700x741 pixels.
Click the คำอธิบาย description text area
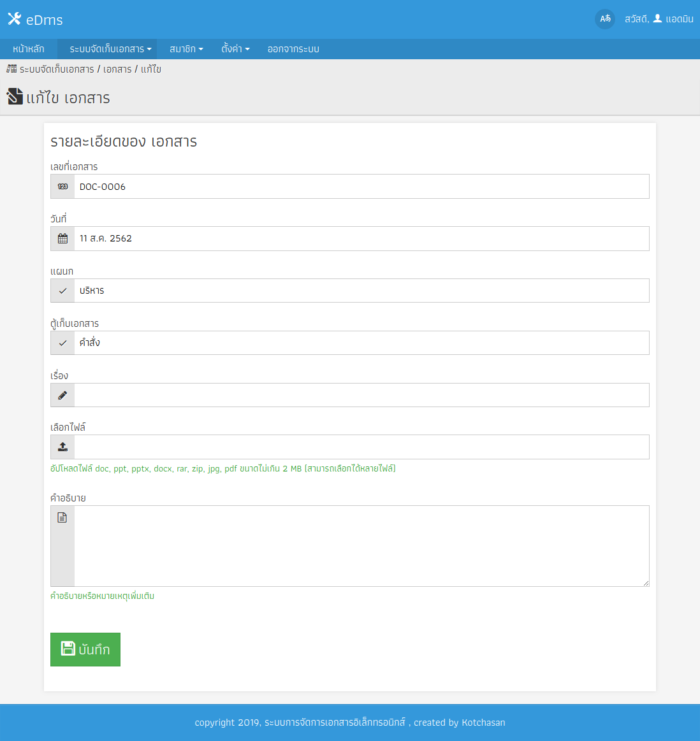(x=361, y=546)
